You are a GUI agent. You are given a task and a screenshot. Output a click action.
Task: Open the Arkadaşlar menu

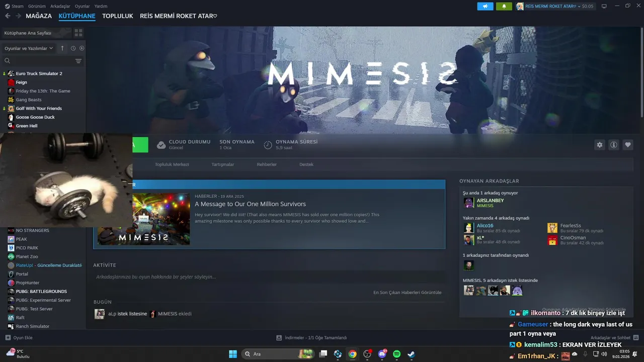60,6
